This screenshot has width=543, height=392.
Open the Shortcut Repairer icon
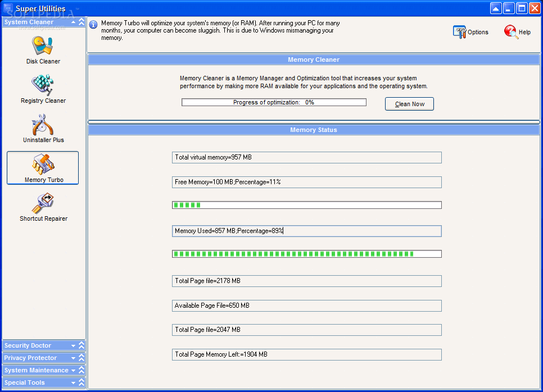[43, 203]
